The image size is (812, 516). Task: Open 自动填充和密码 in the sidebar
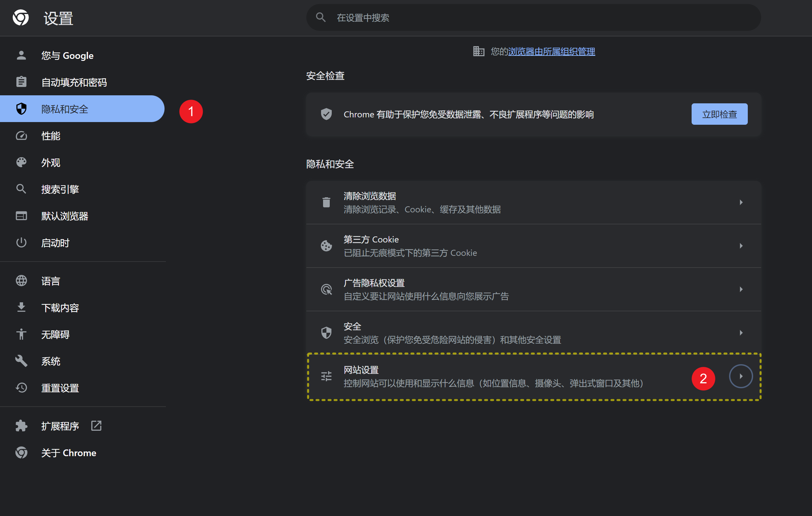tap(74, 82)
